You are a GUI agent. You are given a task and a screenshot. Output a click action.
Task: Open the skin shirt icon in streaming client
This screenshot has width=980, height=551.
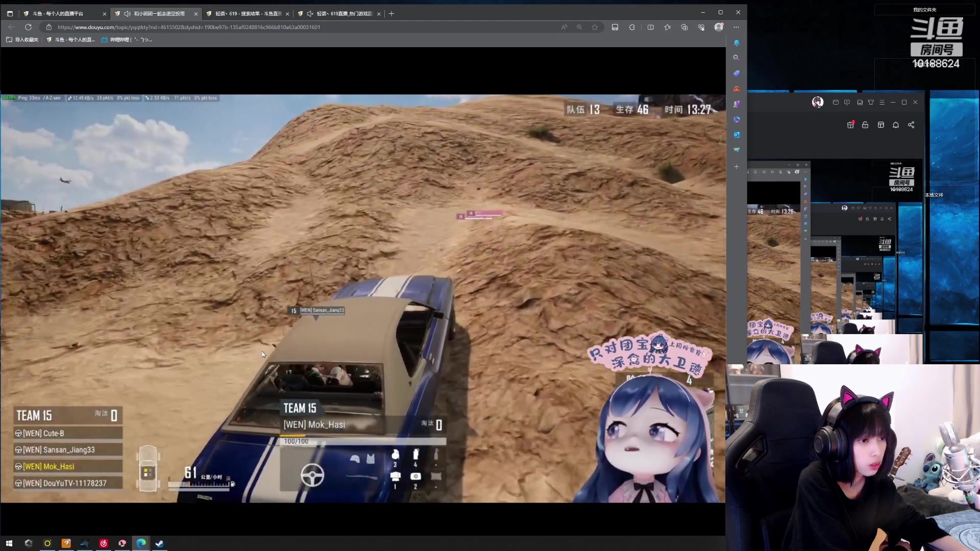[871, 103]
